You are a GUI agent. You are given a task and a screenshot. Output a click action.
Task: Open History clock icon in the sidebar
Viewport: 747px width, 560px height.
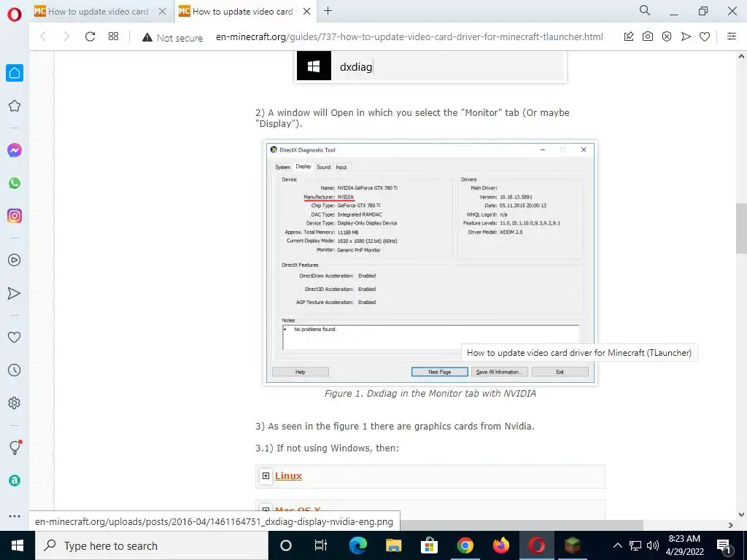point(15,370)
